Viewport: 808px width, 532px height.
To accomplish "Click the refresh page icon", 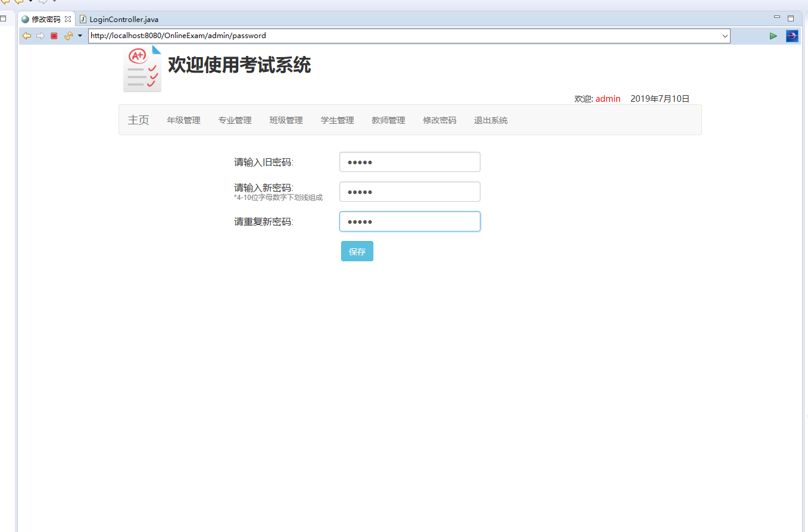I will click(x=67, y=36).
